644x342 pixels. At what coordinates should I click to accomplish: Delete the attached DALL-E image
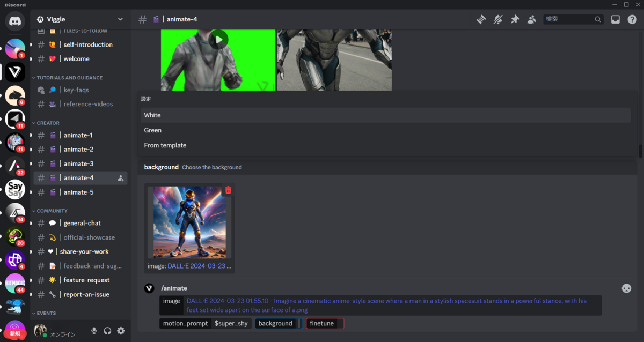(228, 190)
